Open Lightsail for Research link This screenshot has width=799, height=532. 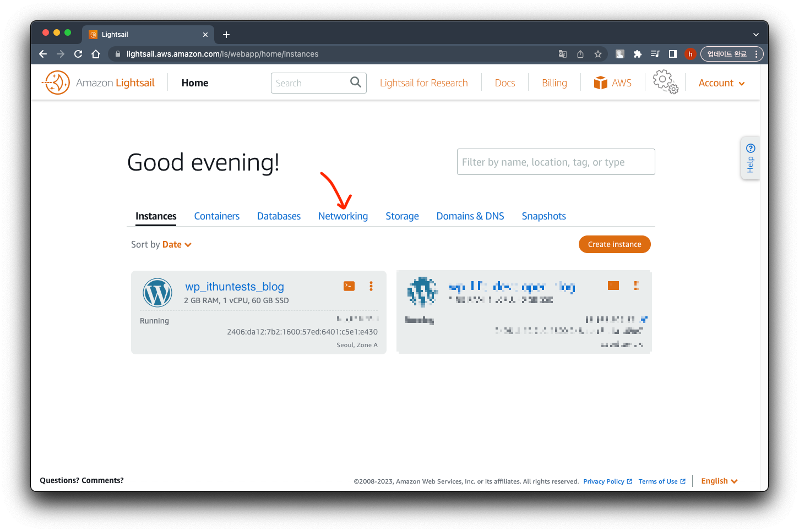tap(424, 83)
